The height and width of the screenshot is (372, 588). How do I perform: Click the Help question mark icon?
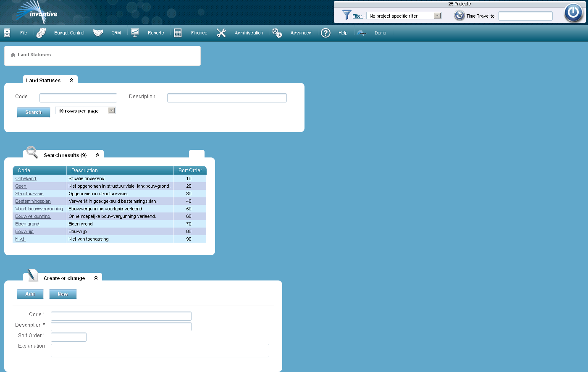click(325, 33)
